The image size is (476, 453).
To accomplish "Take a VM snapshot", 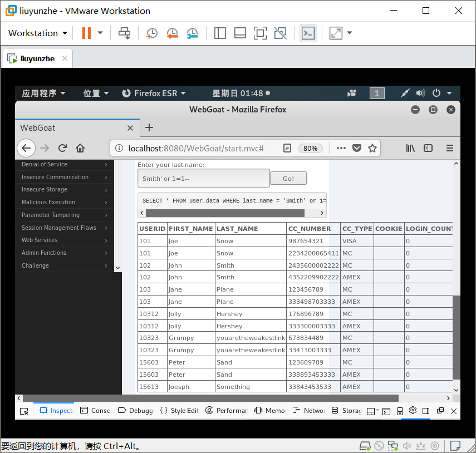I will coord(152,33).
